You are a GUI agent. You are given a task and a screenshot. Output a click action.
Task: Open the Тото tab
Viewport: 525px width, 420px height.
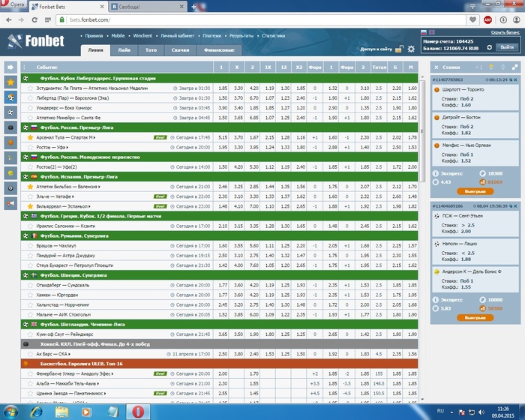[x=151, y=50]
